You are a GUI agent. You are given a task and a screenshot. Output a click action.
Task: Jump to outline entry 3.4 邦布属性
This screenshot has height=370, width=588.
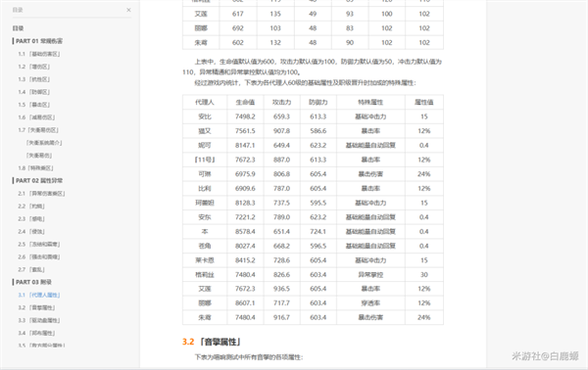(x=37, y=334)
